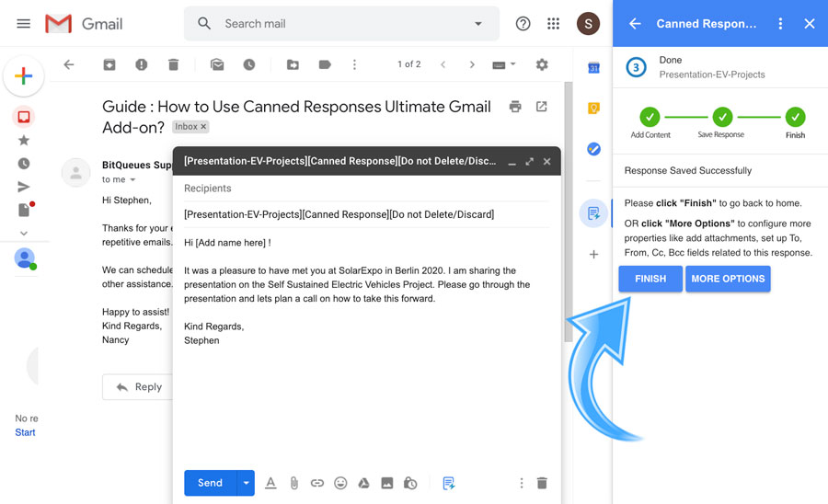
Task: Open Gmail settings gear
Action: [x=542, y=64]
